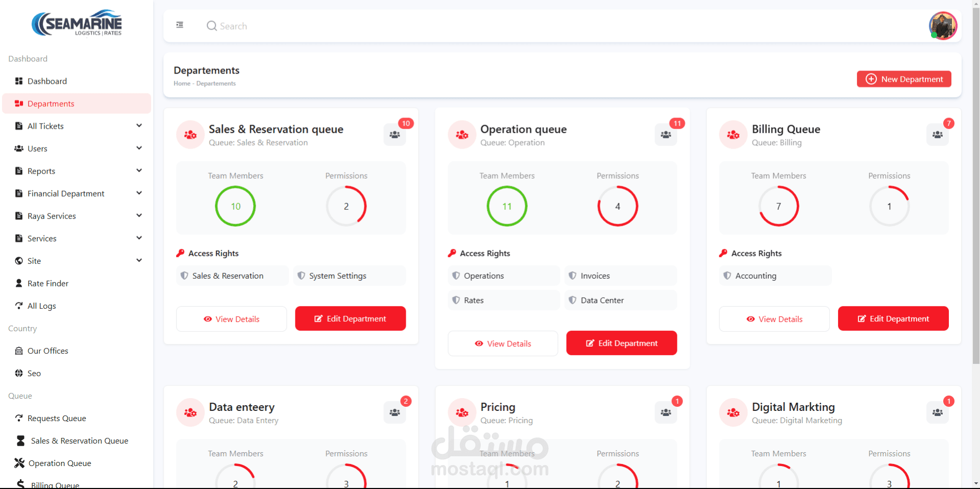Open All Logs page
Image resolution: width=980 pixels, height=489 pixels.
77,306
